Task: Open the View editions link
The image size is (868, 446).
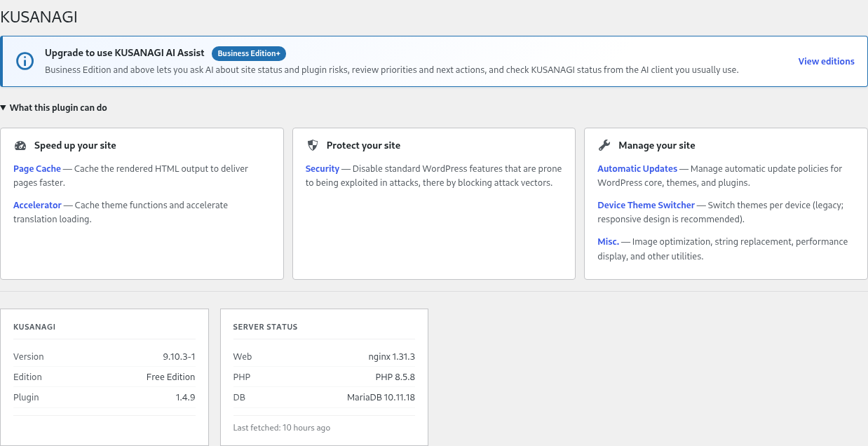Action: click(x=826, y=62)
